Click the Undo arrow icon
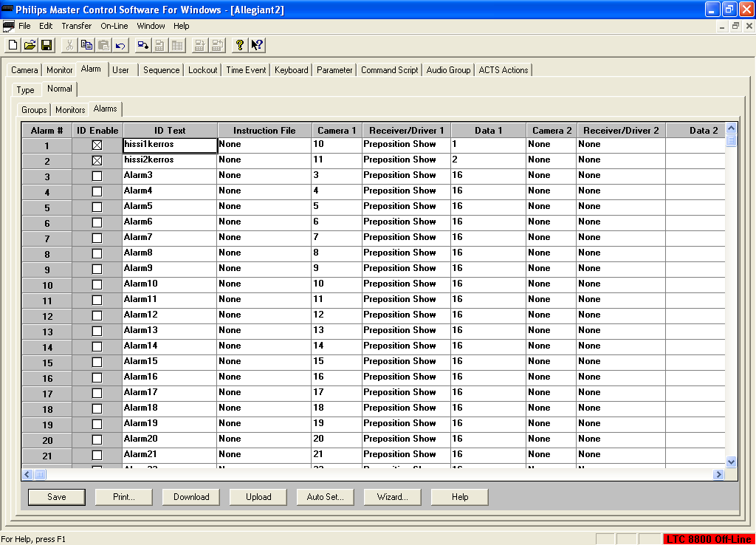Viewport: 756px width, 545px height. click(120, 45)
